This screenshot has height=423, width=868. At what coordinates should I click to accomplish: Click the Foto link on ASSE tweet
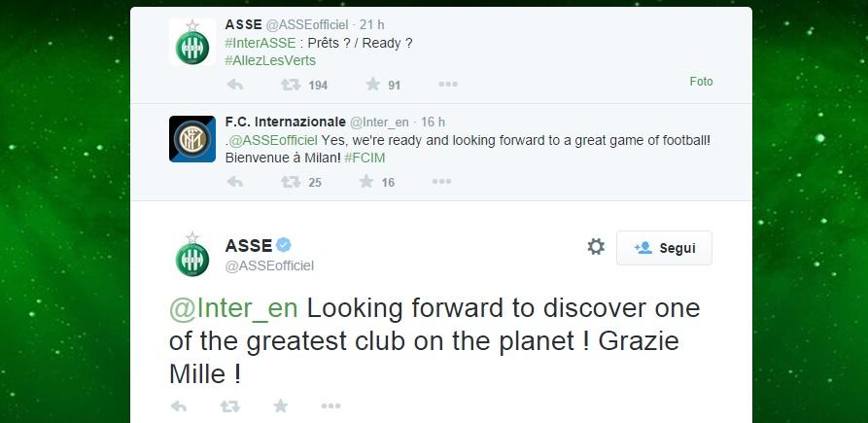(x=702, y=82)
